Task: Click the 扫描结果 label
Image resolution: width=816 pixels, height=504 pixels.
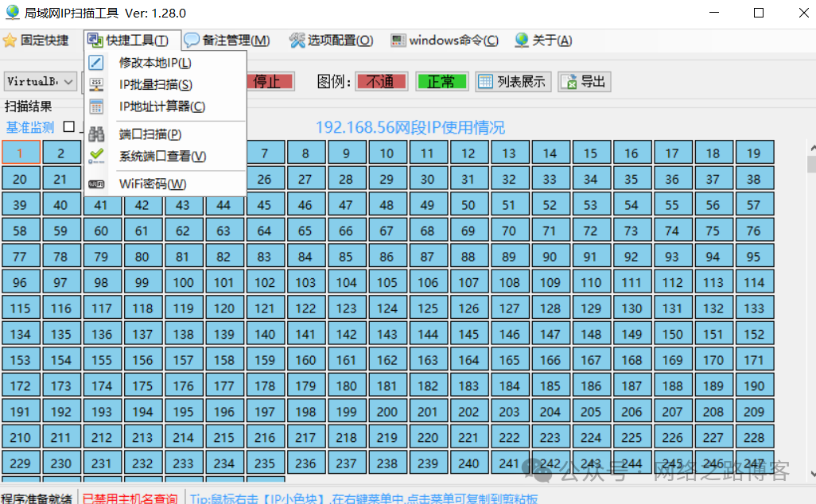Action: pyautogui.click(x=29, y=107)
